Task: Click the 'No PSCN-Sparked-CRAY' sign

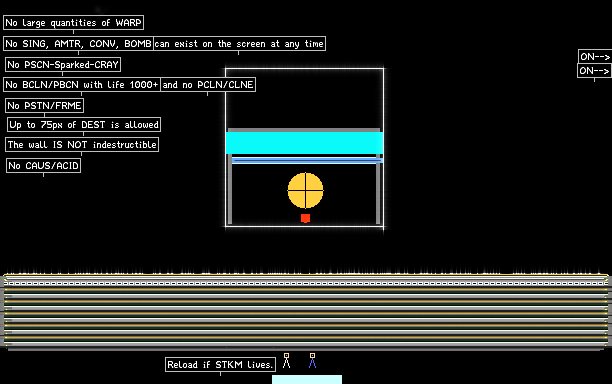Action: (x=63, y=64)
